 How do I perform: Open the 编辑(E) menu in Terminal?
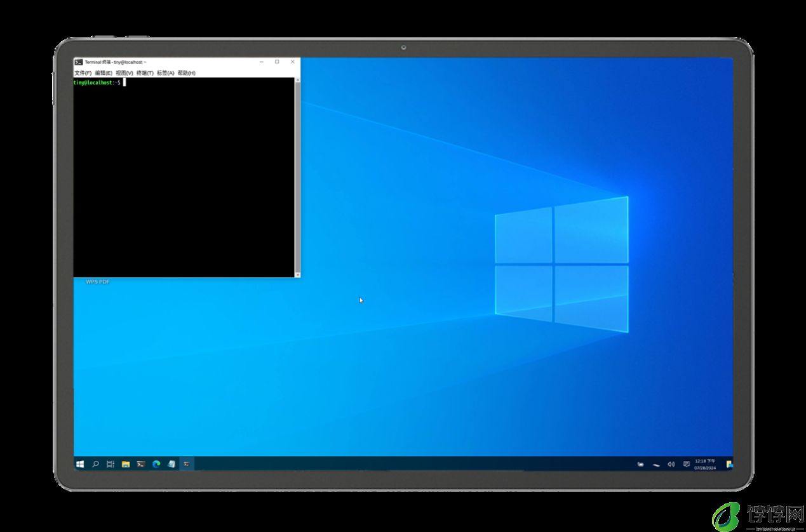(x=104, y=73)
